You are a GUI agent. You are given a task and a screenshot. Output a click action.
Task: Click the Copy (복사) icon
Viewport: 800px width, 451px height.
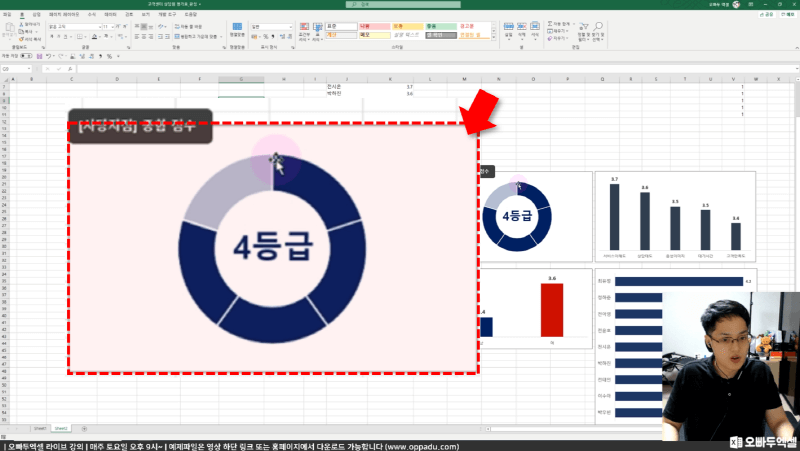tap(21, 32)
